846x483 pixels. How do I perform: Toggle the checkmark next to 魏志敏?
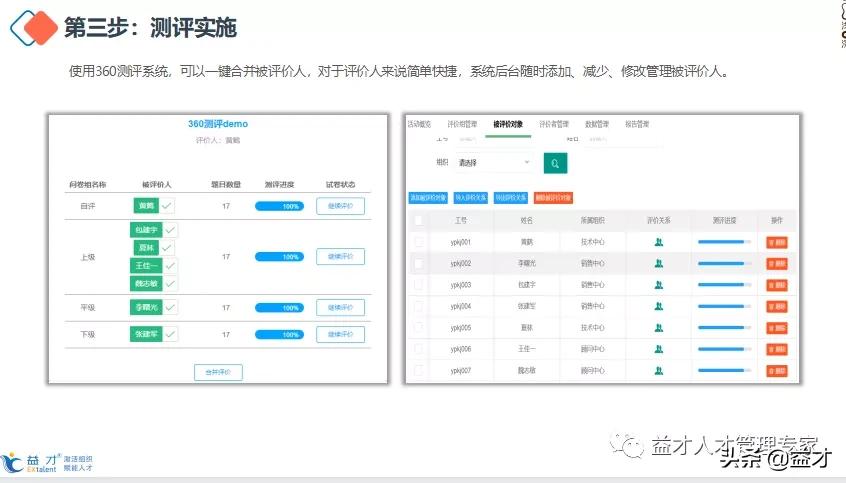click(170, 283)
